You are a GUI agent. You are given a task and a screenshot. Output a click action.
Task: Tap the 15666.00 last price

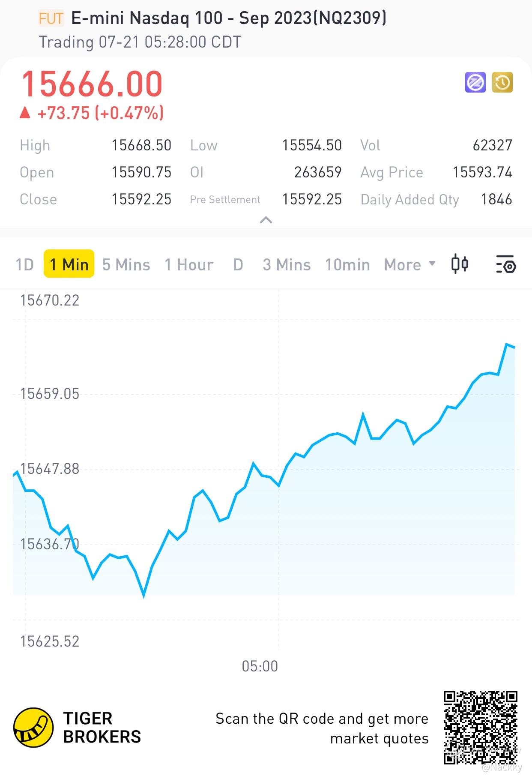[x=92, y=84]
